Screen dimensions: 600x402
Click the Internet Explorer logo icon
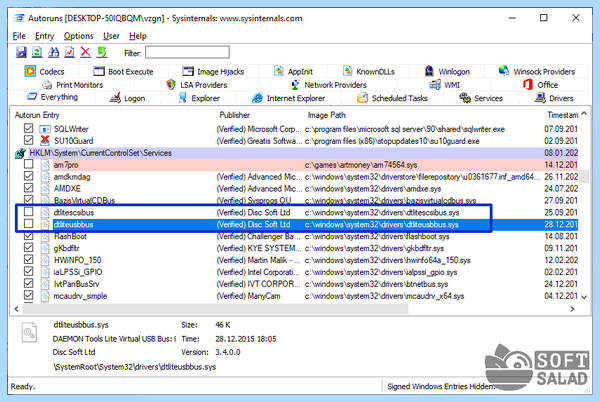pos(257,98)
